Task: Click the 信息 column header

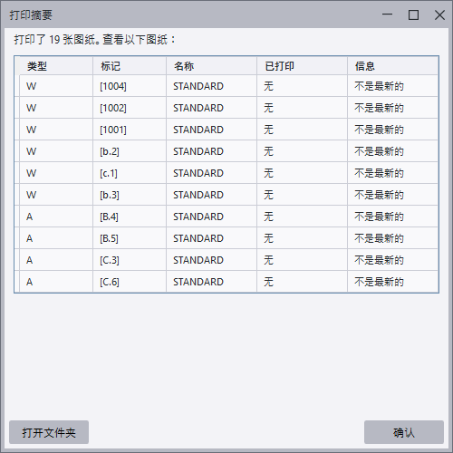Action: 393,66
